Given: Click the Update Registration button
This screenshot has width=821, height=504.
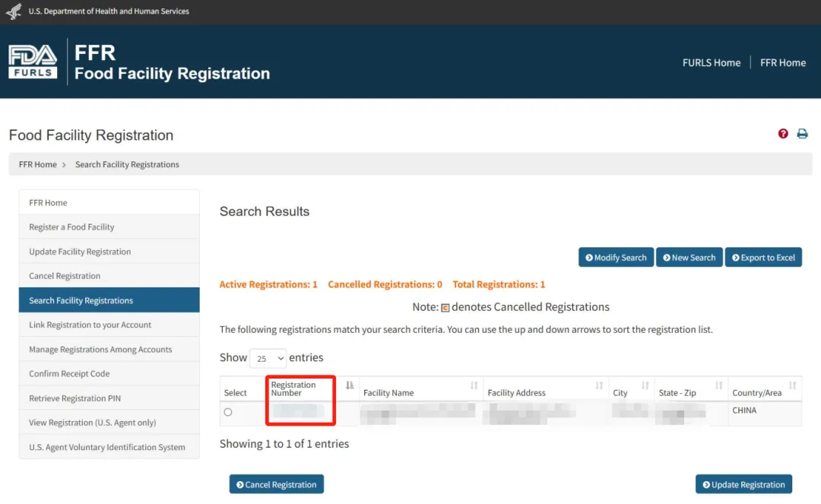Looking at the screenshot, I should coord(743,485).
